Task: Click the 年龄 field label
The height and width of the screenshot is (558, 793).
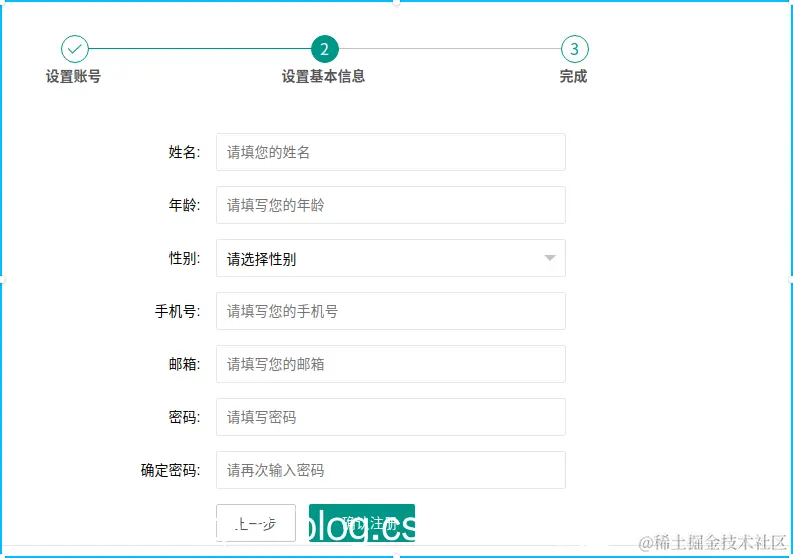Action: pyautogui.click(x=185, y=205)
